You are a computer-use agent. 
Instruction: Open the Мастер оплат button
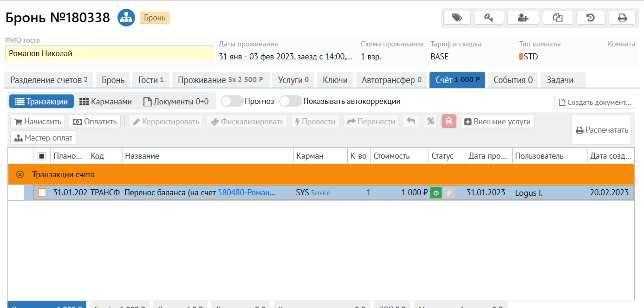(43, 138)
